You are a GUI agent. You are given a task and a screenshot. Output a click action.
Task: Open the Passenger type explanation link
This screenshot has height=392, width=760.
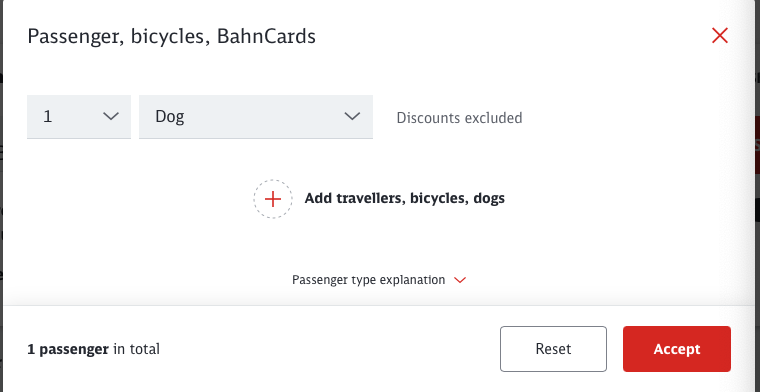(368, 280)
